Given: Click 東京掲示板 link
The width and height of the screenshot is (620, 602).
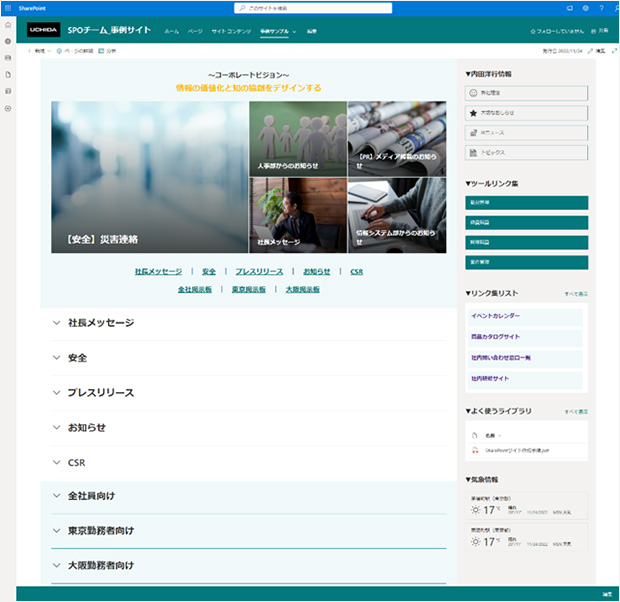Looking at the screenshot, I should click(249, 290).
